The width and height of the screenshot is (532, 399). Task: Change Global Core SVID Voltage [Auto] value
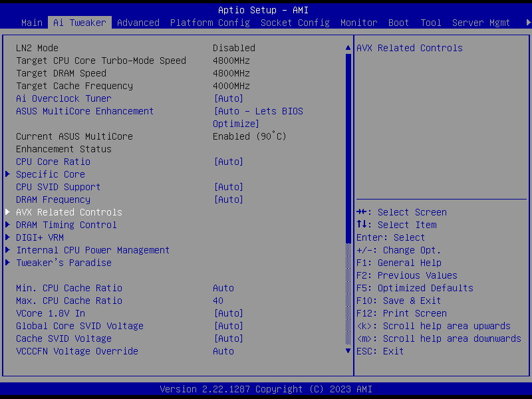[228, 326]
